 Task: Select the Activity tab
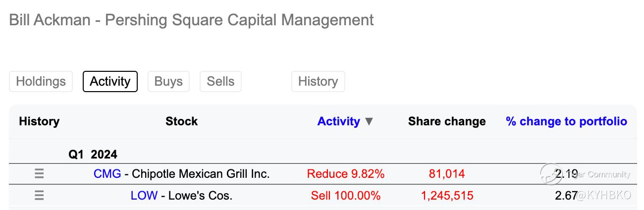(x=110, y=82)
